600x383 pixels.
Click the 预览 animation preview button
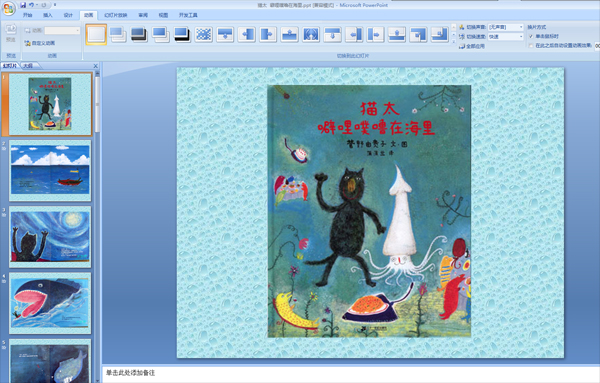(x=11, y=33)
